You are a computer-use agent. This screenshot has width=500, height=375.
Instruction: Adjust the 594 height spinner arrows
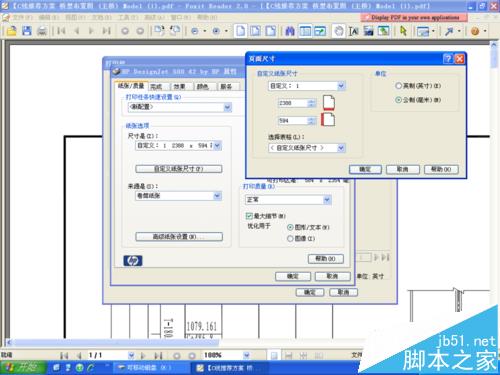[312, 121]
